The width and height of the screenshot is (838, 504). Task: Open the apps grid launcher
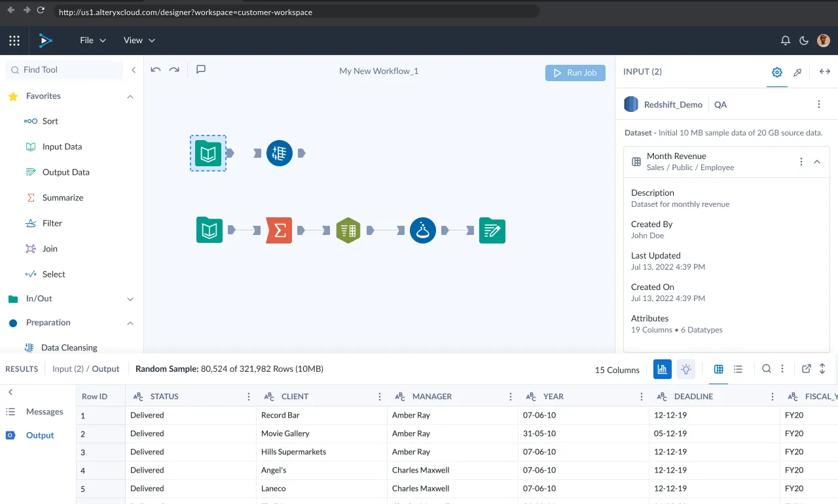click(14, 41)
